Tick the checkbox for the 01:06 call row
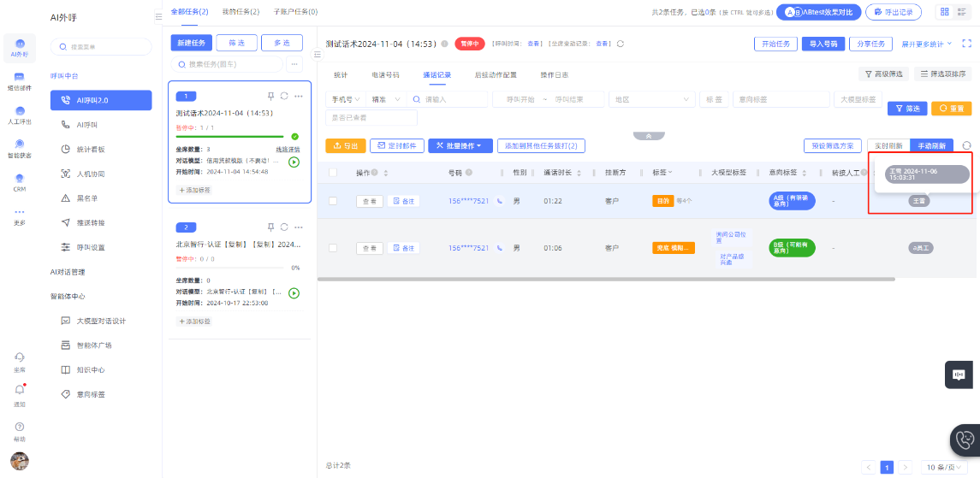The height and width of the screenshot is (478, 980). (333, 248)
